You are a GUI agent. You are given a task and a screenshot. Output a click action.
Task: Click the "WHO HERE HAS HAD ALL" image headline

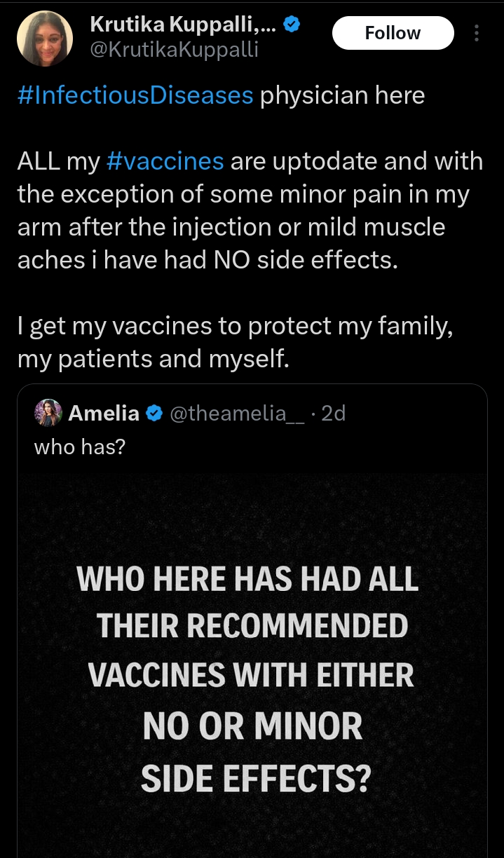click(247, 580)
